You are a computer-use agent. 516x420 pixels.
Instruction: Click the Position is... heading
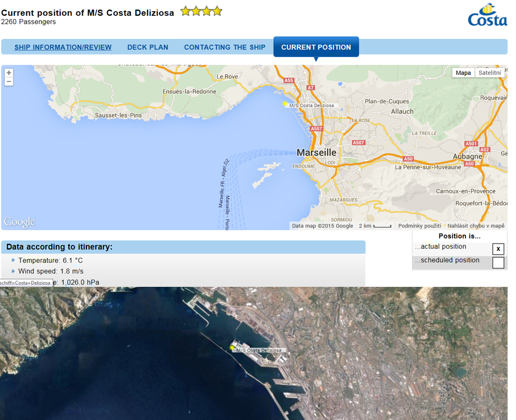click(459, 236)
